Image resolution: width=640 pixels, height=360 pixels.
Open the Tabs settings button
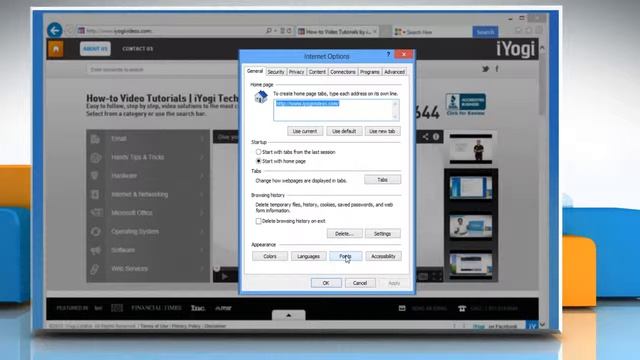click(x=382, y=180)
